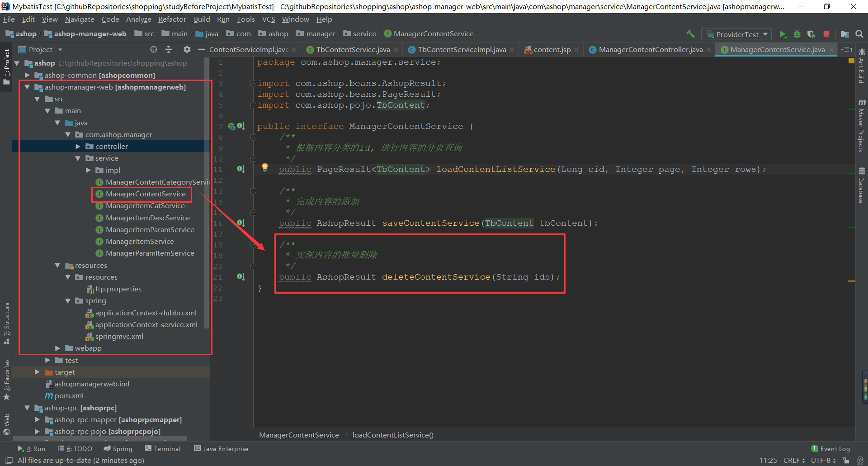
Task: Open the Spring tool window
Action: [118, 449]
